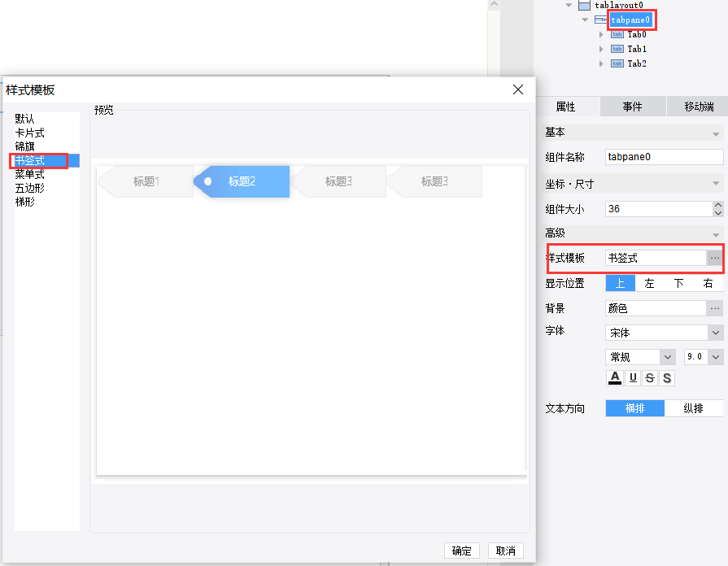Viewport: 728px width, 566px height.
Task: Confirm with the 确定 button
Action: click(461, 551)
